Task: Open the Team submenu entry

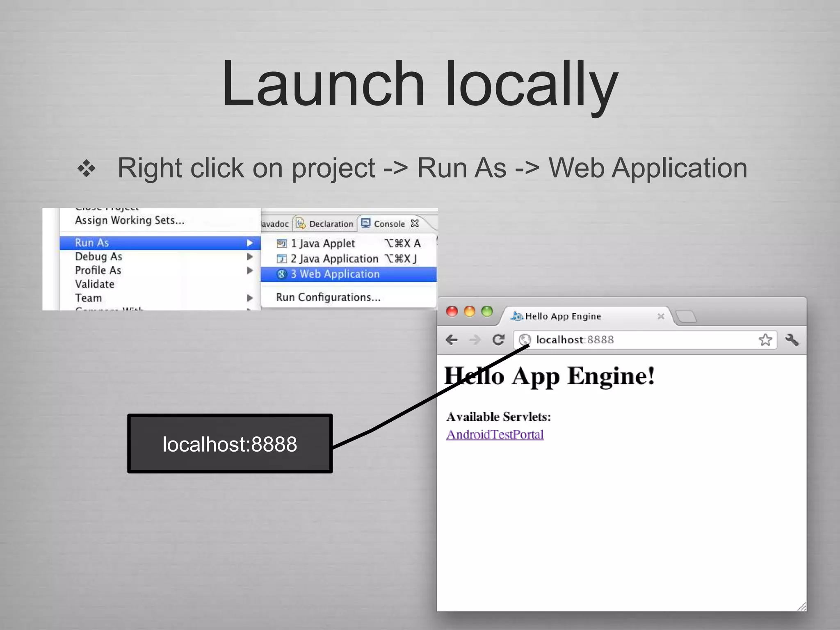Action: 160,298
